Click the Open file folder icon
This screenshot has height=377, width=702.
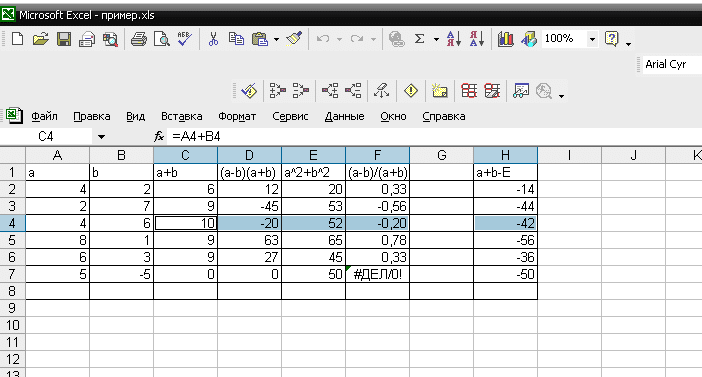click(40, 39)
